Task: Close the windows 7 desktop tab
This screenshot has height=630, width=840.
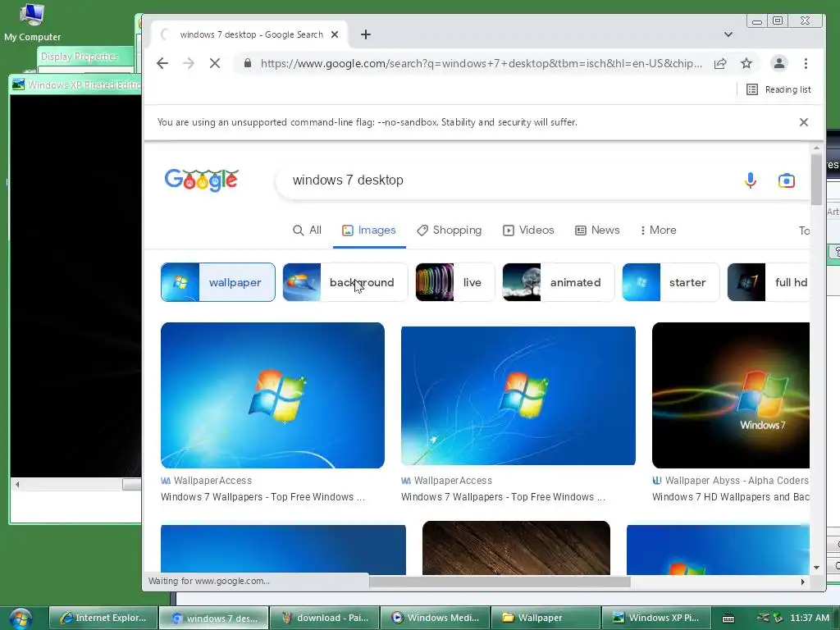Action: point(335,34)
